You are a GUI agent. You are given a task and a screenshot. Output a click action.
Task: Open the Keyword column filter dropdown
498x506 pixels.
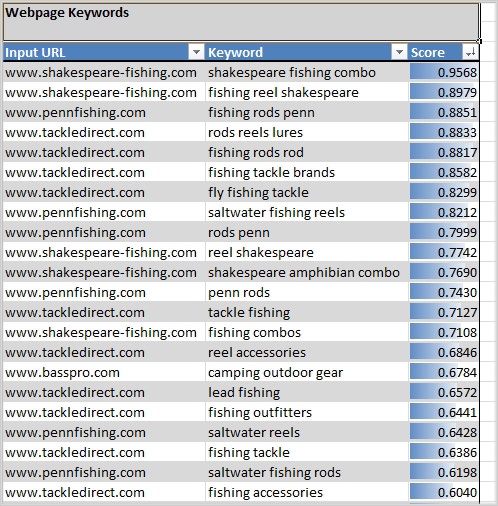click(399, 52)
